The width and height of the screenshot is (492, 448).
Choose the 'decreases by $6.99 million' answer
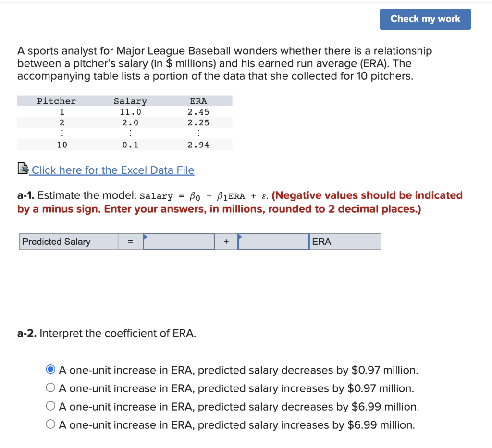click(50, 406)
